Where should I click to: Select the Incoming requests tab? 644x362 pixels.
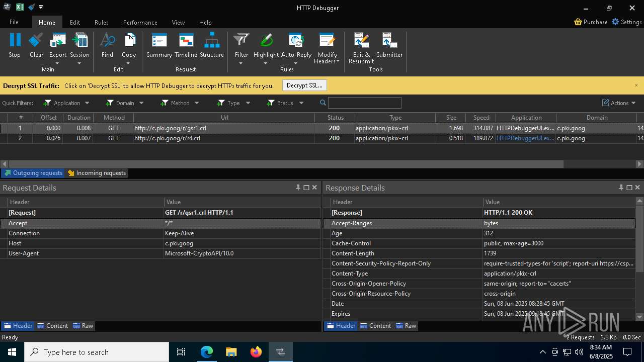(x=97, y=173)
